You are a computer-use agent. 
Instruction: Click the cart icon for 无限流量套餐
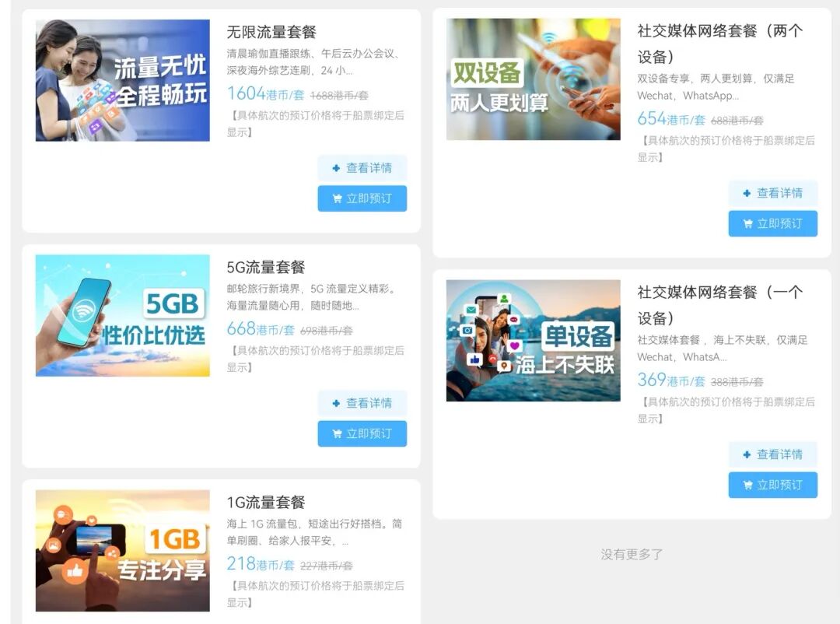[x=337, y=198]
